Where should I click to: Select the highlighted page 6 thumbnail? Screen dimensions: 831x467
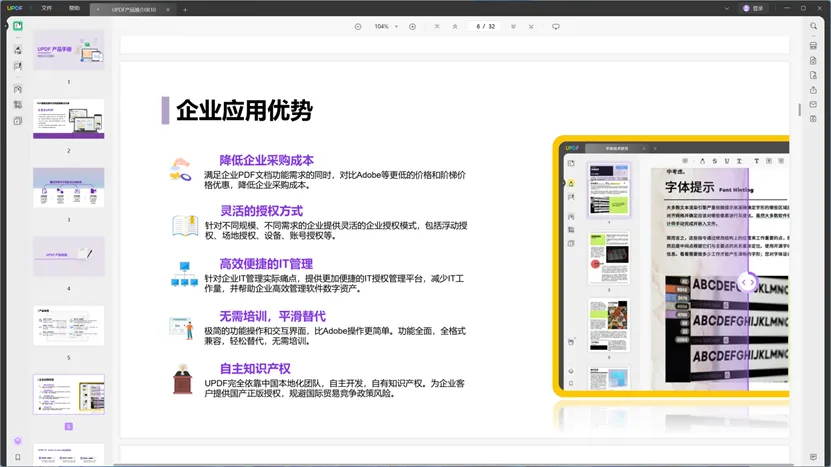pos(69,394)
